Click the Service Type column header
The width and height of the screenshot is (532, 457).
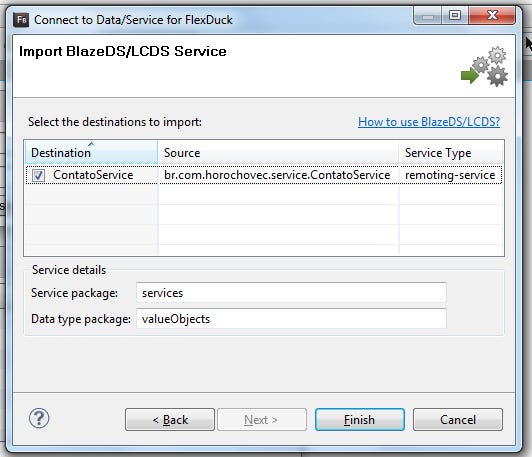[x=451, y=153]
